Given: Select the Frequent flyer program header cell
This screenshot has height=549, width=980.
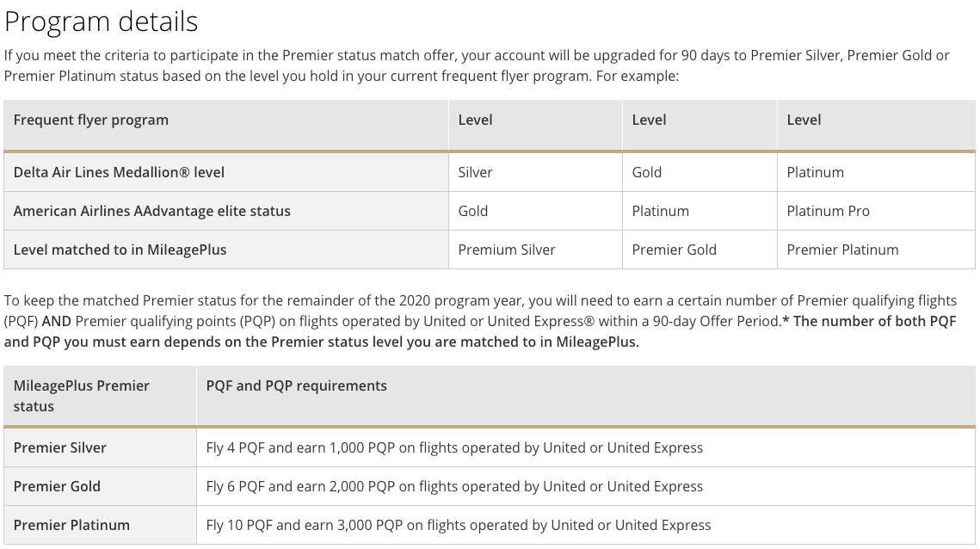Looking at the screenshot, I should [x=226, y=125].
